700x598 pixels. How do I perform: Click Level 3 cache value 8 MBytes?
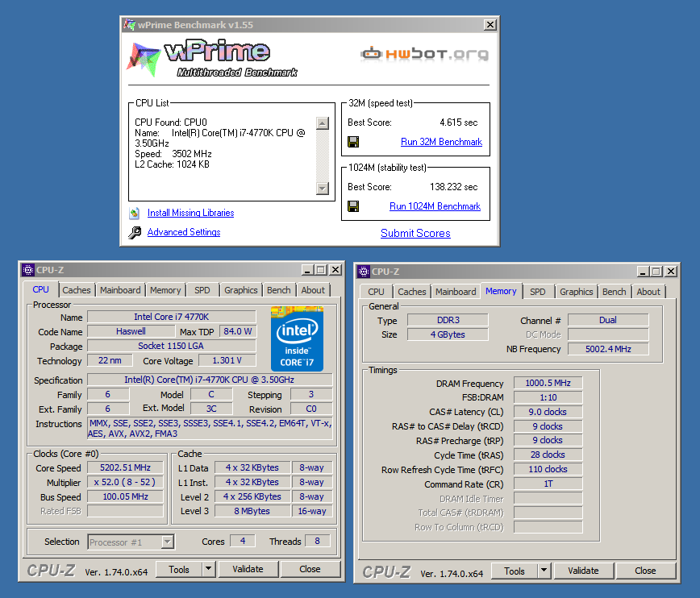point(252,511)
